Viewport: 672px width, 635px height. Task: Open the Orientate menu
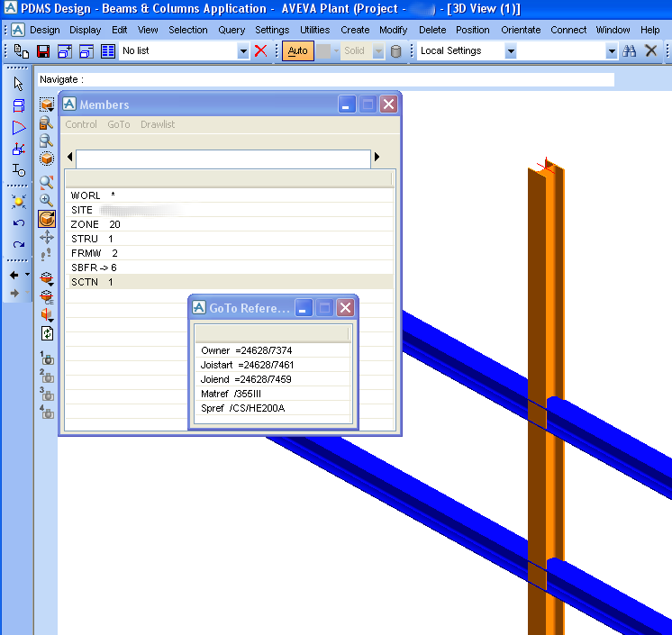point(521,30)
